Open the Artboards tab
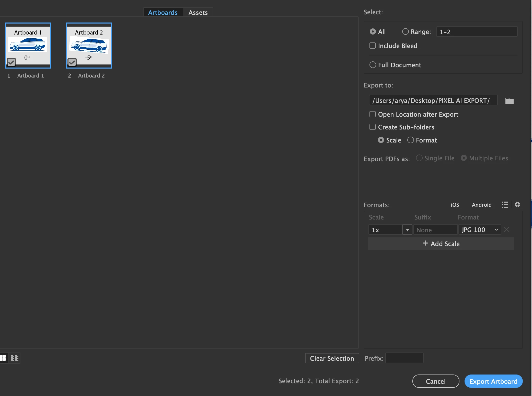 point(163,13)
